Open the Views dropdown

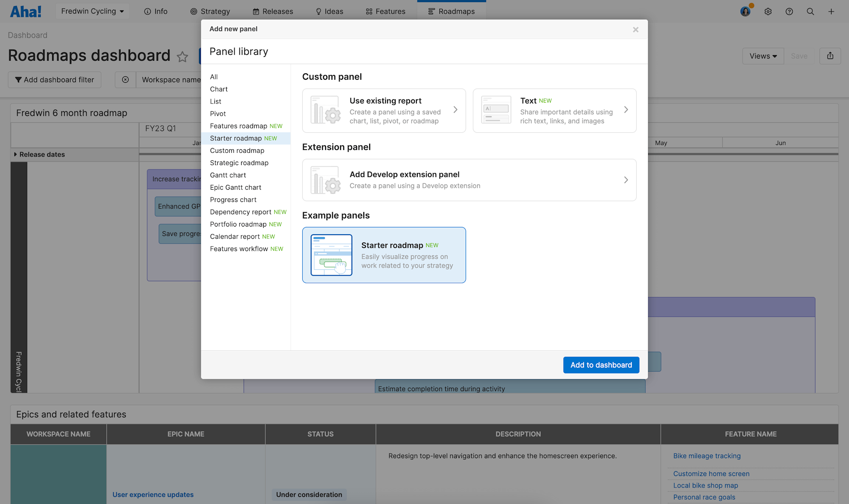point(763,56)
